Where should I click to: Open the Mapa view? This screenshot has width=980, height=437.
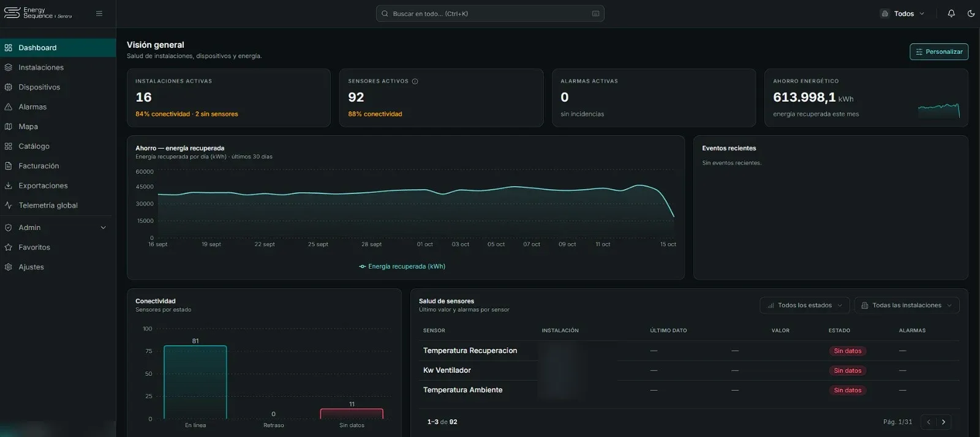click(x=58, y=126)
